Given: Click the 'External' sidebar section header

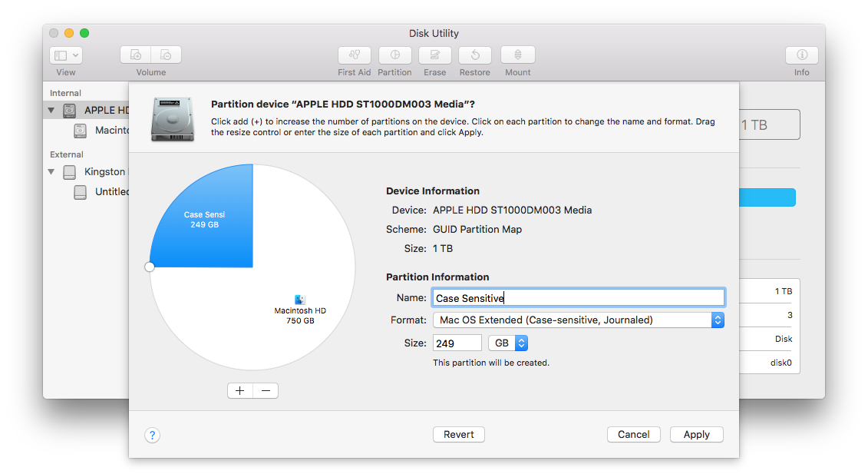Looking at the screenshot, I should pos(67,154).
